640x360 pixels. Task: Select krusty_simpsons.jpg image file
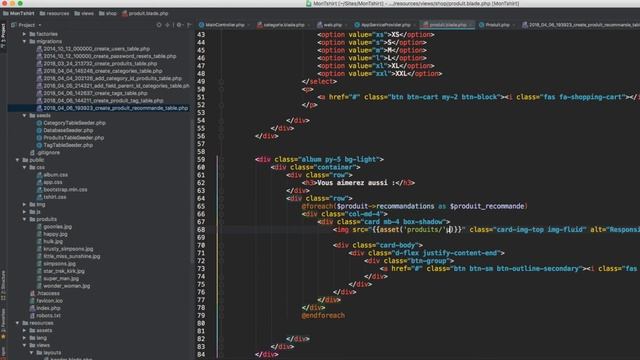(64, 249)
